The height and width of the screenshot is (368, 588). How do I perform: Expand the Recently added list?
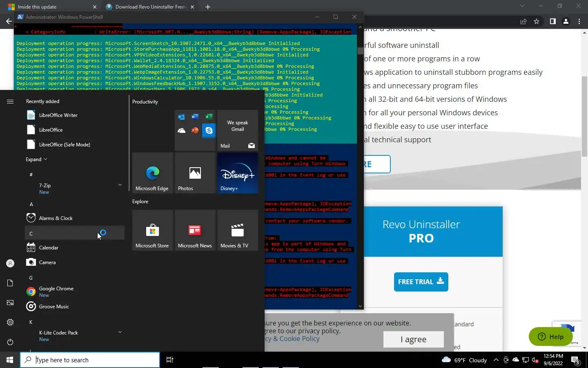(36, 159)
